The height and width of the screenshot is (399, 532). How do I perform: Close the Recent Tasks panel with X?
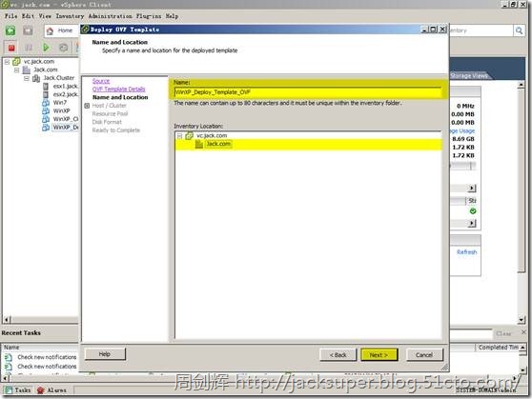click(523, 332)
